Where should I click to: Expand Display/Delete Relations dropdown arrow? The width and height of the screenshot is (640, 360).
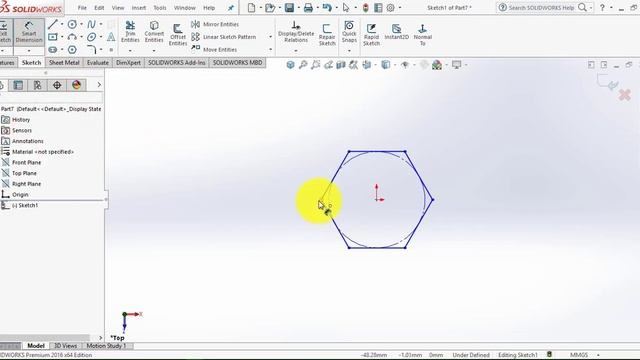[x=296, y=51]
